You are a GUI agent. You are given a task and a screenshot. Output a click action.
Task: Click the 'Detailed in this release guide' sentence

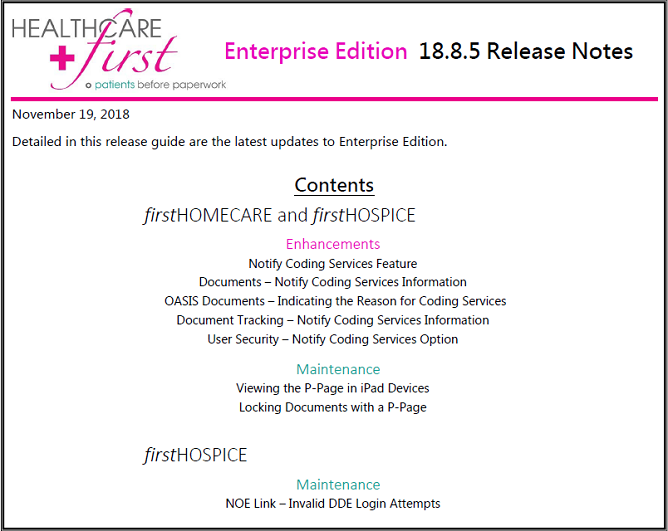(x=230, y=141)
